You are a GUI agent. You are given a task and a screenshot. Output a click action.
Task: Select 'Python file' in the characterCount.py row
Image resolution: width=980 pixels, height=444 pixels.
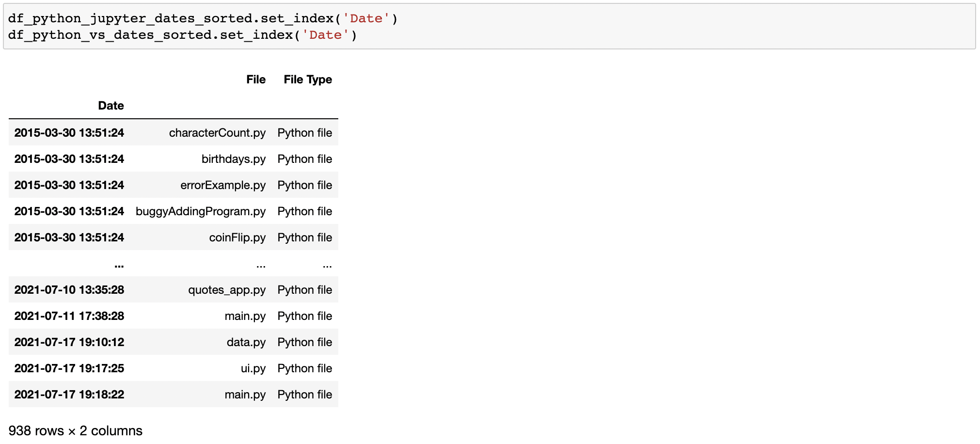(x=305, y=133)
